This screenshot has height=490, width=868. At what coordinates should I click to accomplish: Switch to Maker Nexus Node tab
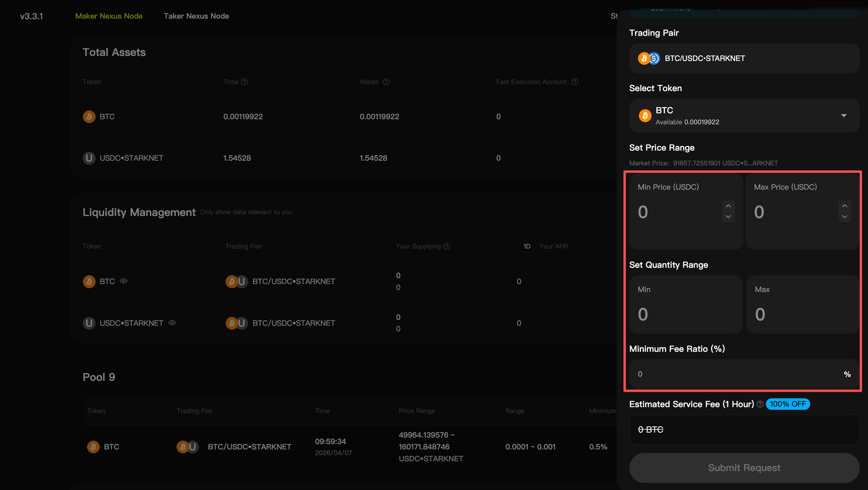109,16
